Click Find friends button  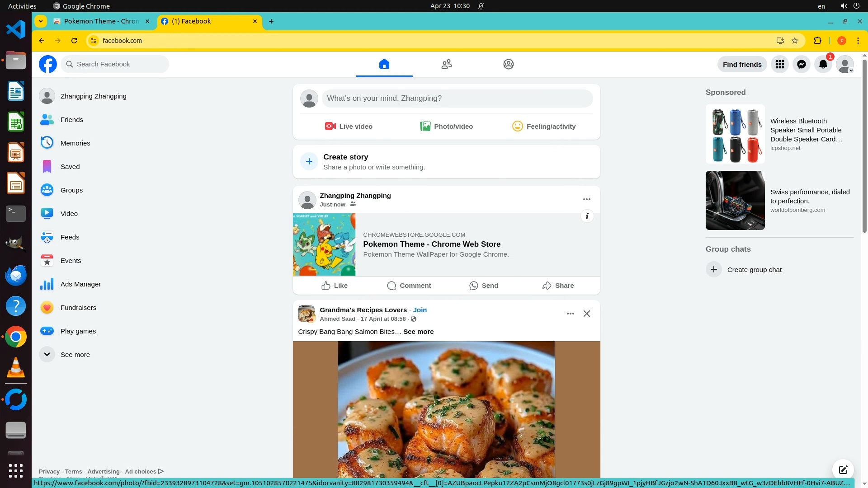click(742, 64)
